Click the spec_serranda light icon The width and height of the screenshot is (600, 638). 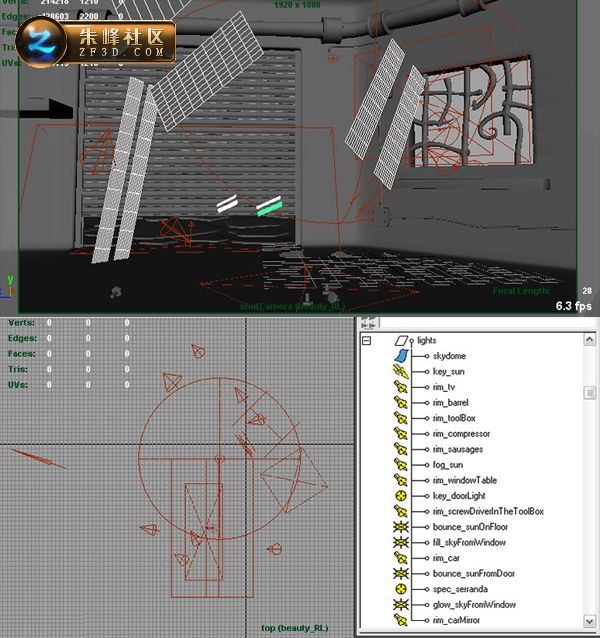[401, 589]
